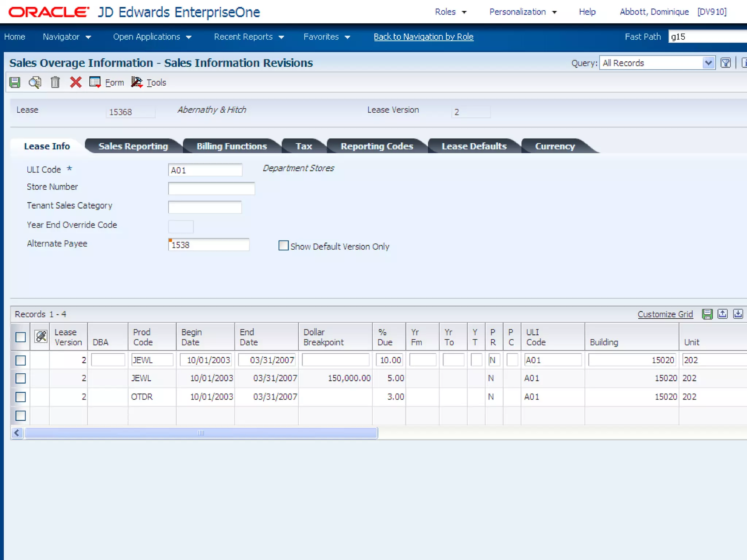Click the grid horizontal scrollbar thumb
The height and width of the screenshot is (560, 747).
pos(201,433)
